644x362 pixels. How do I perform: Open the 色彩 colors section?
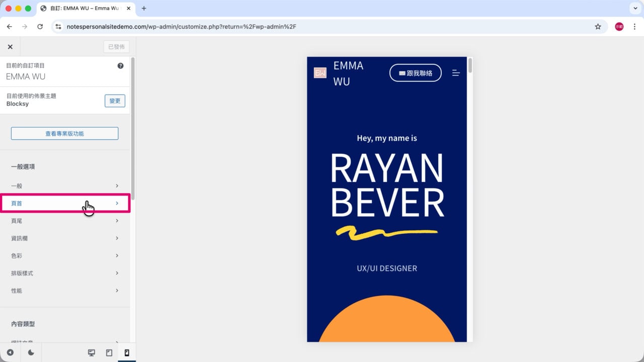click(x=65, y=255)
